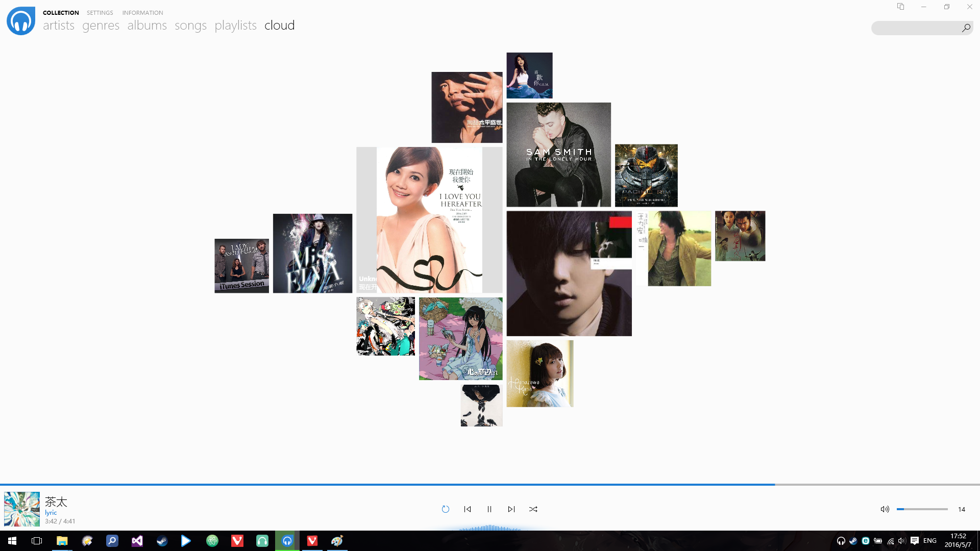Click the blue headphones app logo
Viewport: 980px width, 551px height.
[21, 21]
